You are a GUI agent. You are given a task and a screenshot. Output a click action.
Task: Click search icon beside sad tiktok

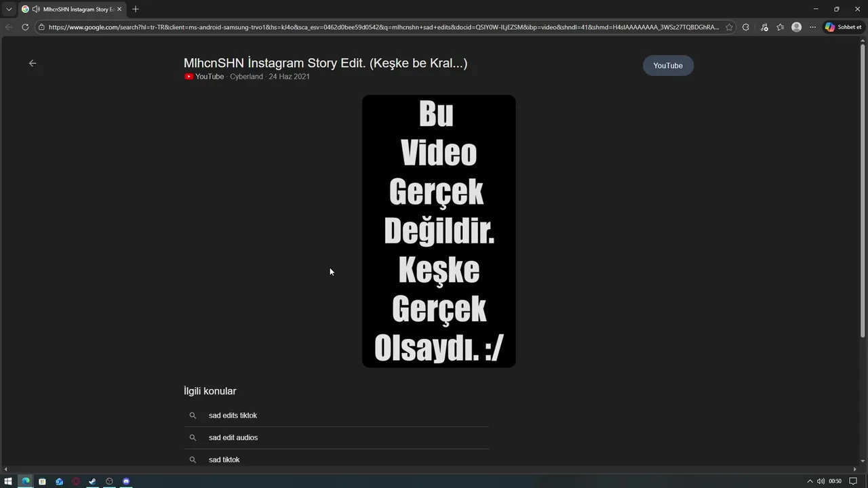coord(193,460)
